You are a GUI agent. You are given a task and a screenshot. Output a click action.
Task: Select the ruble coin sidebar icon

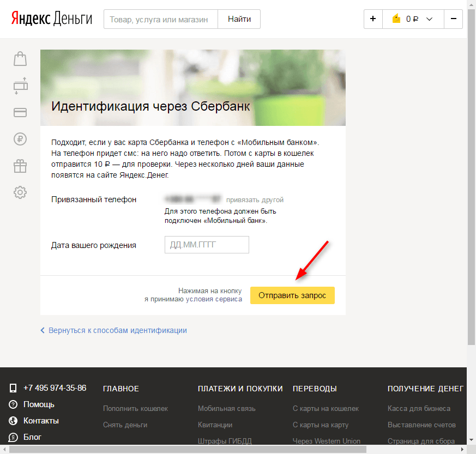coord(20,139)
